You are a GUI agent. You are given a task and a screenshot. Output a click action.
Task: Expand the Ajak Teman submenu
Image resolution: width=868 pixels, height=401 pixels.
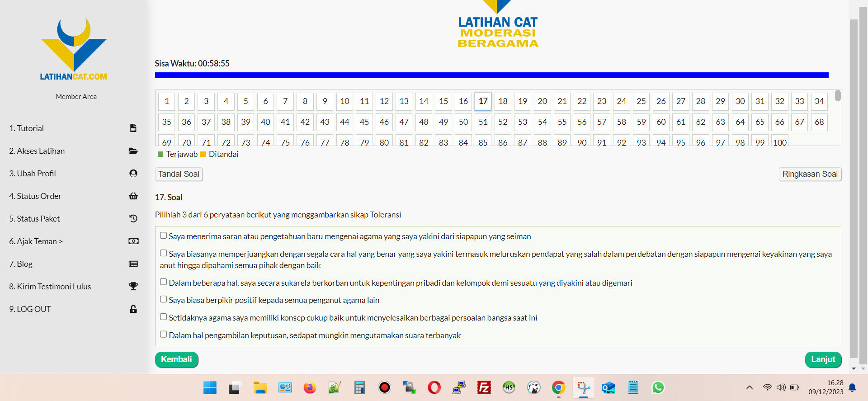(36, 241)
